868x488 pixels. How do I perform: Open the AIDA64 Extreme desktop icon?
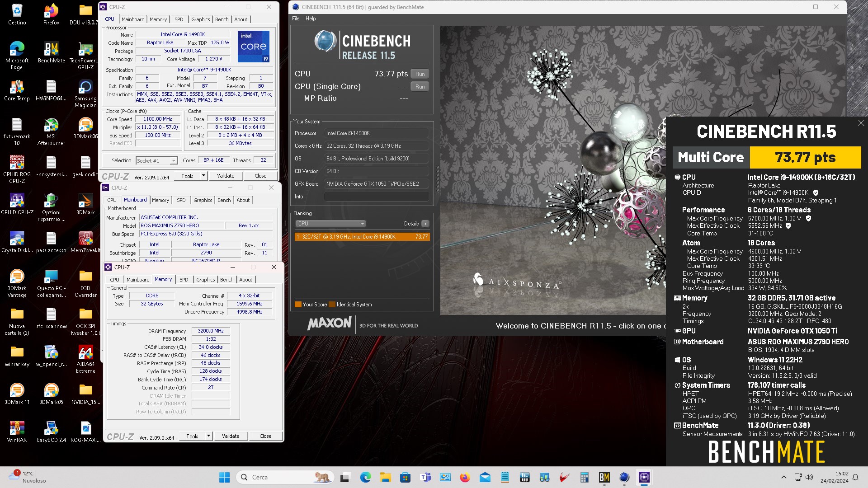(x=85, y=359)
